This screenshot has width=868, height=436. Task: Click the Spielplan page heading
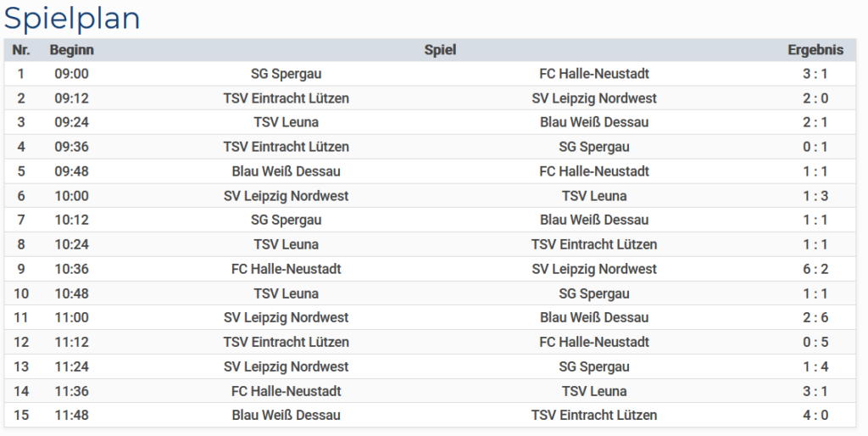tap(72, 19)
